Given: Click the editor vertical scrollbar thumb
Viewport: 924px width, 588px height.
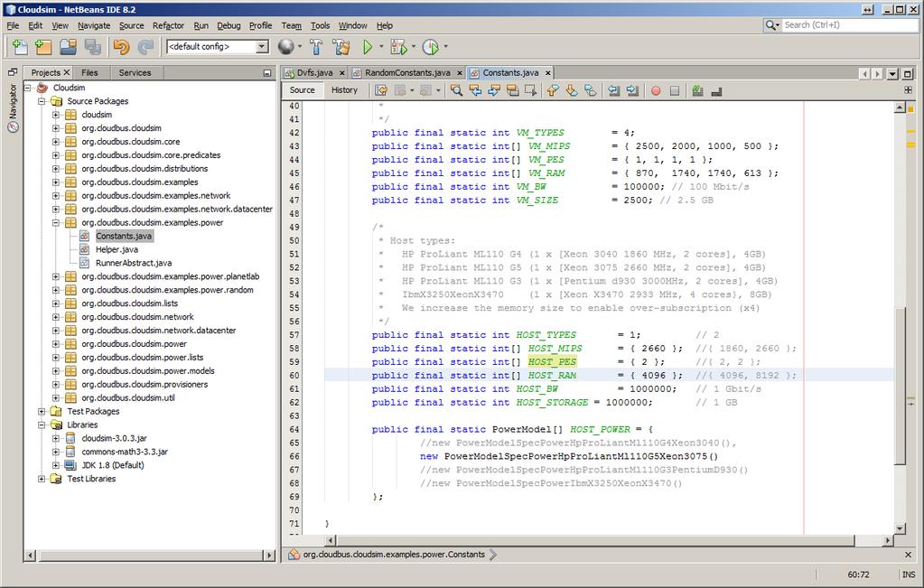Looking at the screenshot, I should tap(900, 387).
